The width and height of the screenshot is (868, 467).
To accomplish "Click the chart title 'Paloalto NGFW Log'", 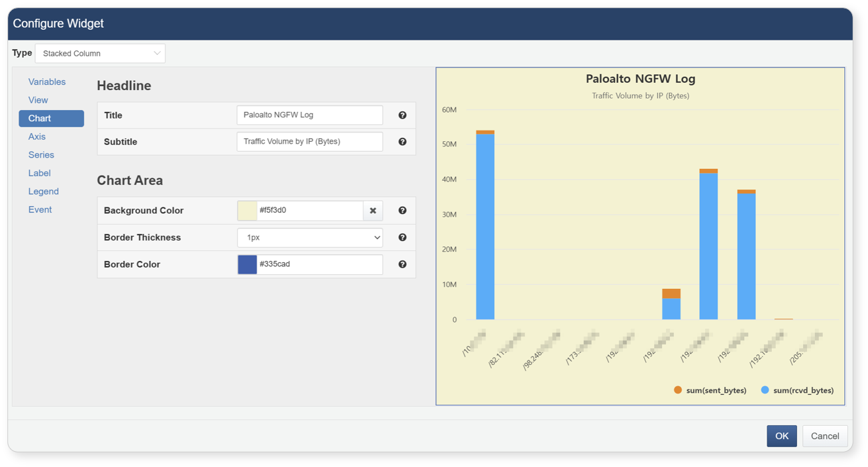I will point(641,79).
